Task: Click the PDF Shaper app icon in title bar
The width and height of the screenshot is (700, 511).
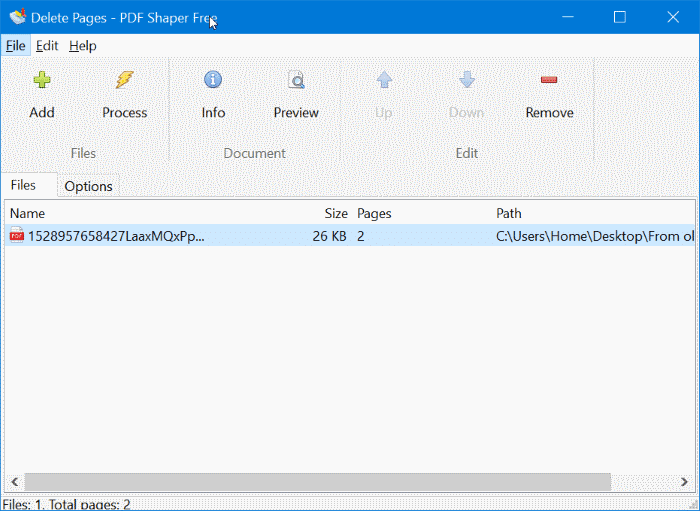Action: (18, 17)
